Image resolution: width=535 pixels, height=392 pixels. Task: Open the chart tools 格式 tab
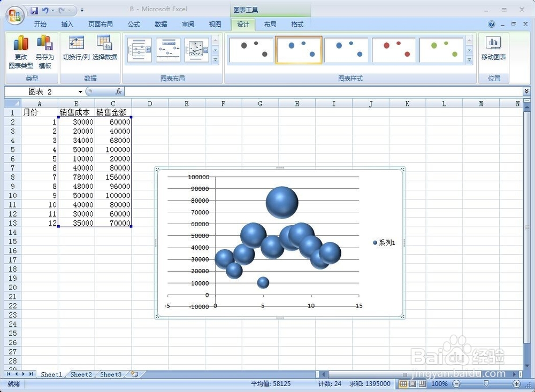pos(297,24)
